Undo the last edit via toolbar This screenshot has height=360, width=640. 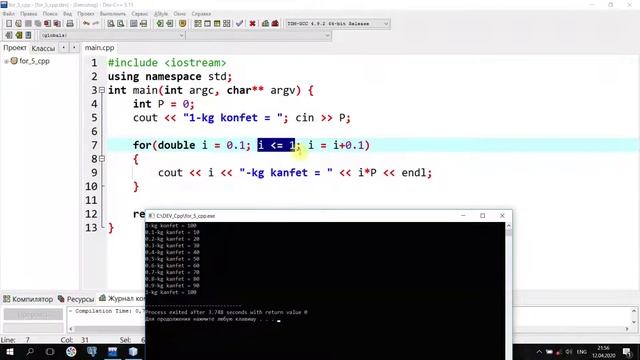pos(86,24)
